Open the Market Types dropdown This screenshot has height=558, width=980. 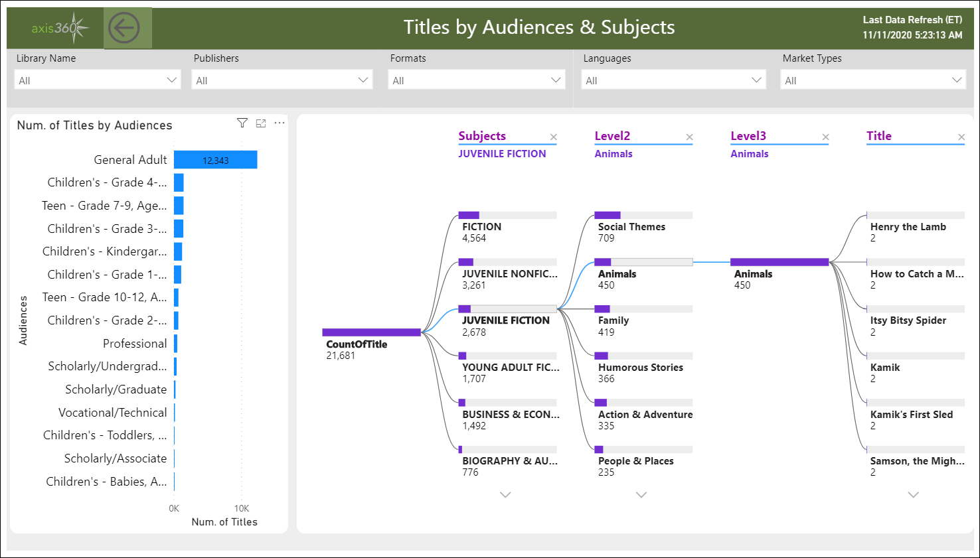point(956,79)
